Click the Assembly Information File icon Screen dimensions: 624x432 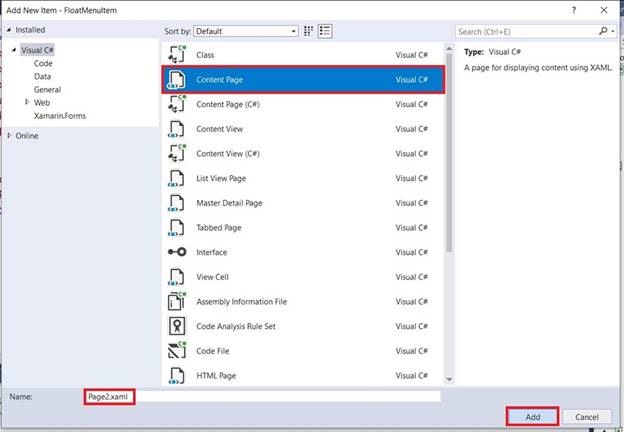[177, 302]
